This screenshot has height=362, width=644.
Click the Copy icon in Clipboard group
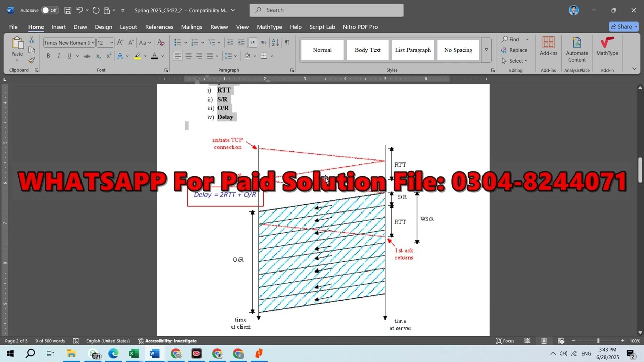(x=31, y=50)
